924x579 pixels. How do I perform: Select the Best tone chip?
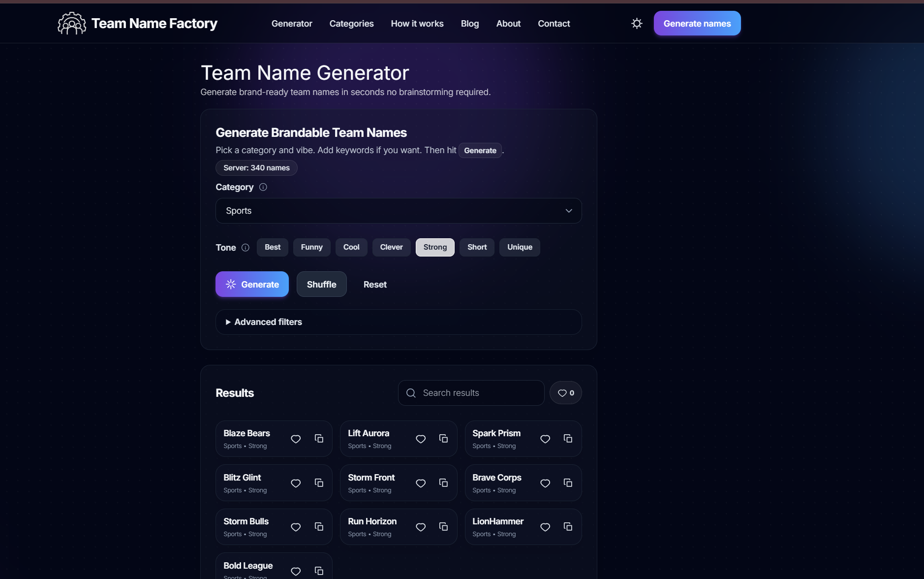pos(273,247)
